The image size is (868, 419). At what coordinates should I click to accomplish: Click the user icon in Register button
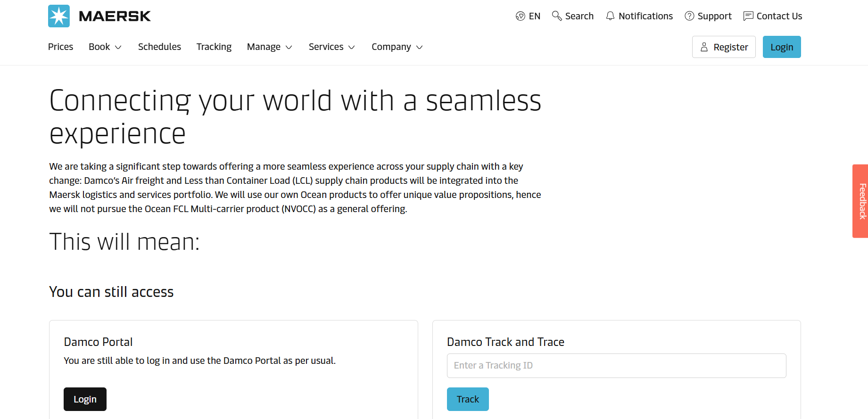point(704,47)
